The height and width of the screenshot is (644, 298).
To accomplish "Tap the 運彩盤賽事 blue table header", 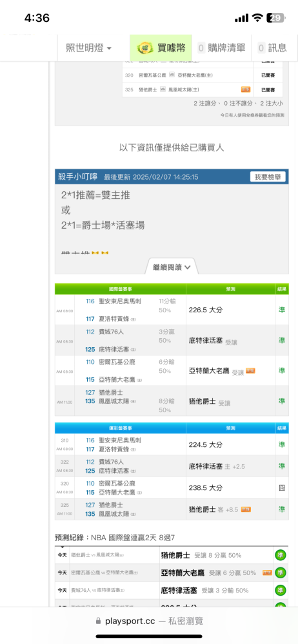I will coord(120,428).
